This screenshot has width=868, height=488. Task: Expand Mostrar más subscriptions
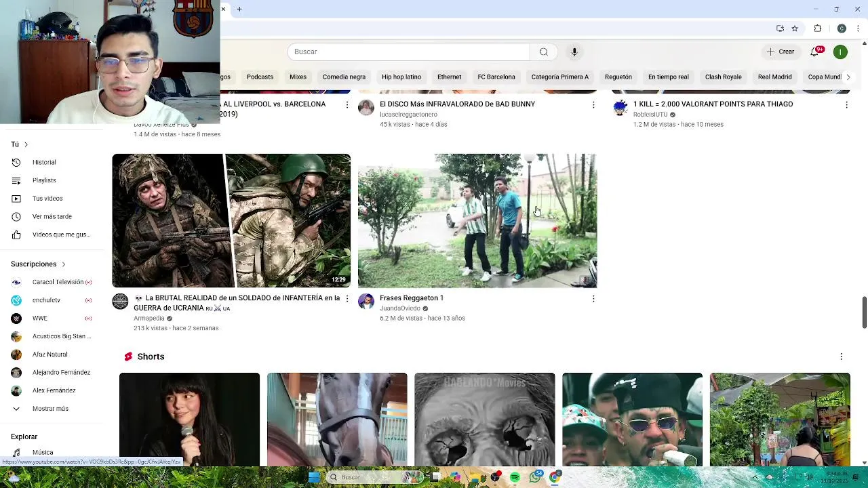[x=50, y=409]
